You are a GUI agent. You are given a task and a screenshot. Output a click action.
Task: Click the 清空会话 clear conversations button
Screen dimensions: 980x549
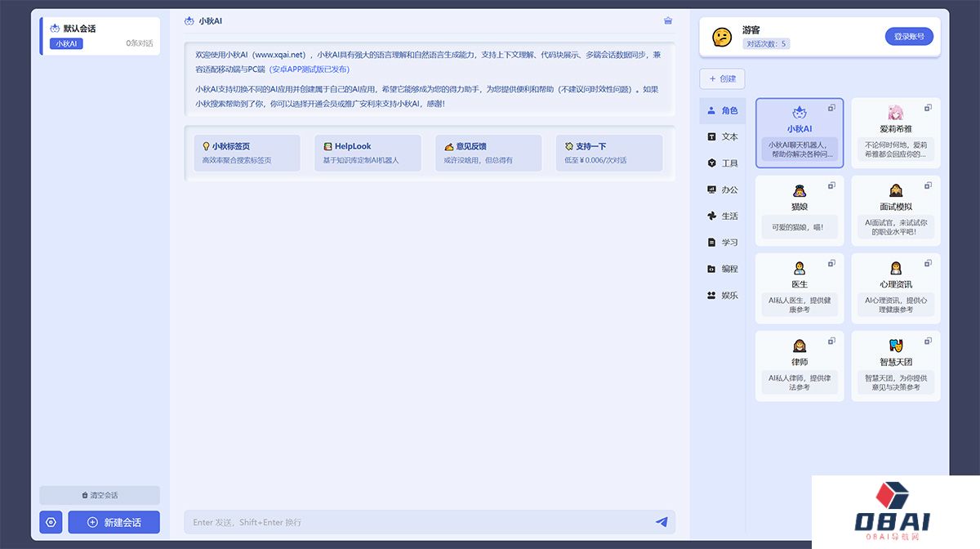coord(100,495)
